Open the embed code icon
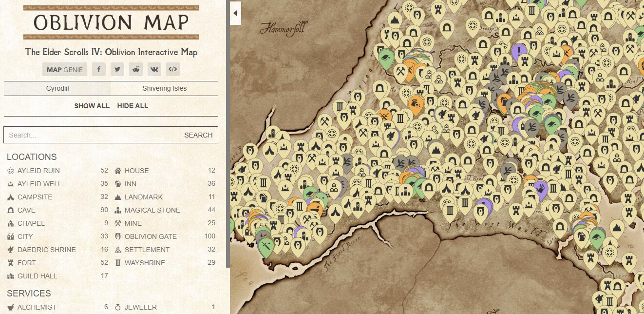 coord(172,69)
